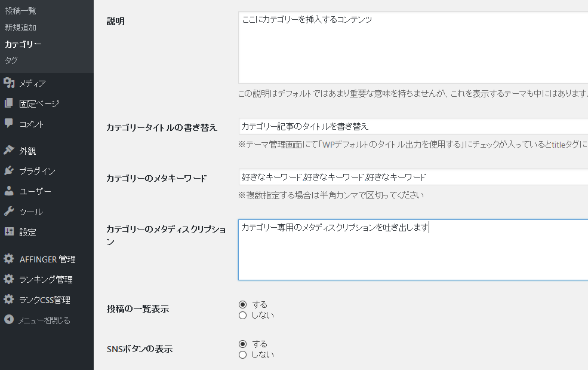Viewport: 588px width, 370px height.
Task: Open AFFINGER 管理 menu item
Action: [x=48, y=259]
